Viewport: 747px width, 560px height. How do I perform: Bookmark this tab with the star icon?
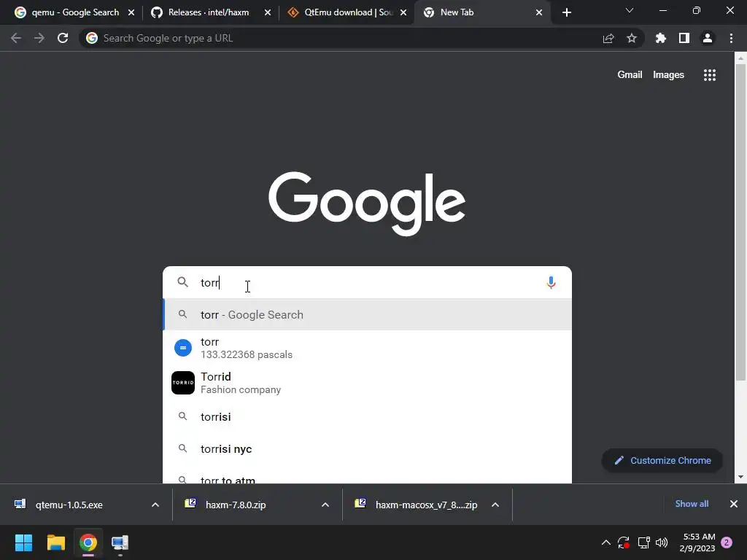[632, 38]
